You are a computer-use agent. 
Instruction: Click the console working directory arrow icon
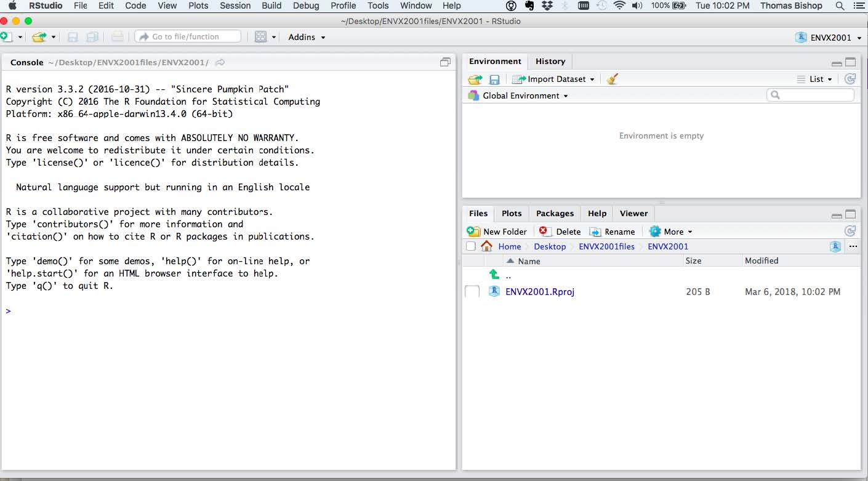pos(220,62)
